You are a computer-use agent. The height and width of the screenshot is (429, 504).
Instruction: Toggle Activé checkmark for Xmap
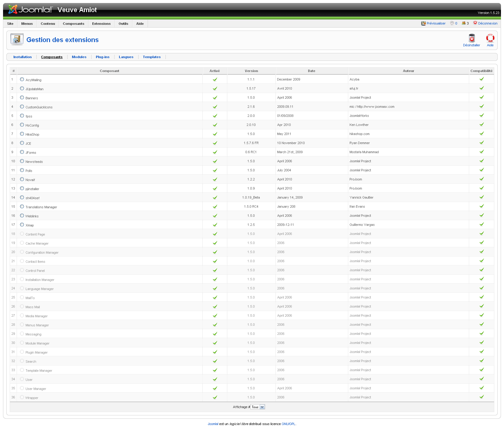pyautogui.click(x=215, y=225)
